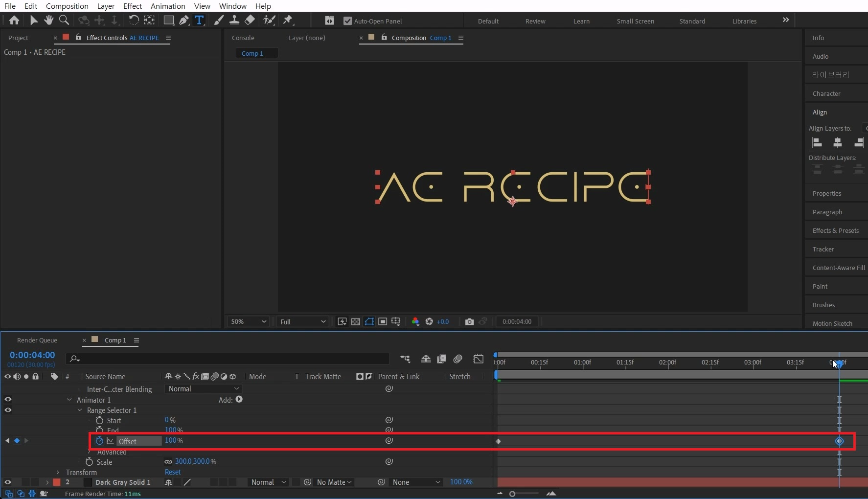Open the composition mini-flowchart

tap(405, 359)
